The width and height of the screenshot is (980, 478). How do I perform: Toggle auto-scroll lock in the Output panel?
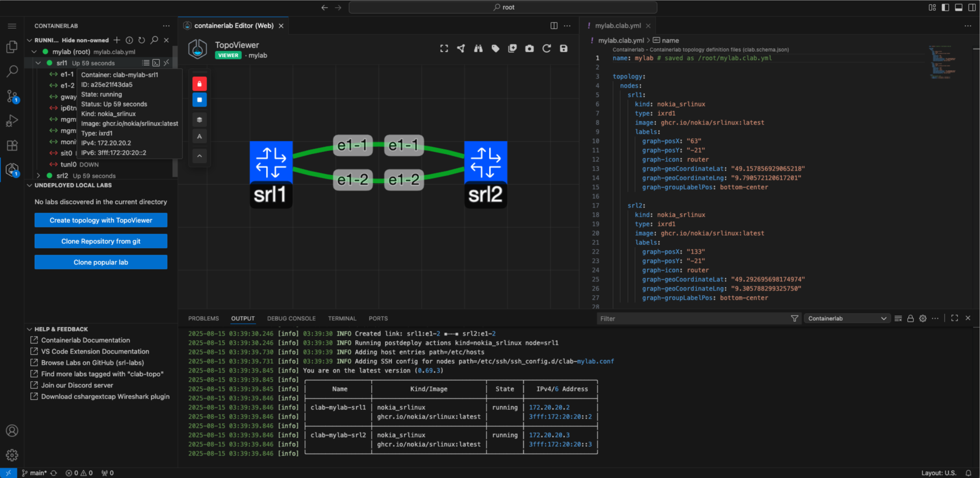(x=910, y=318)
